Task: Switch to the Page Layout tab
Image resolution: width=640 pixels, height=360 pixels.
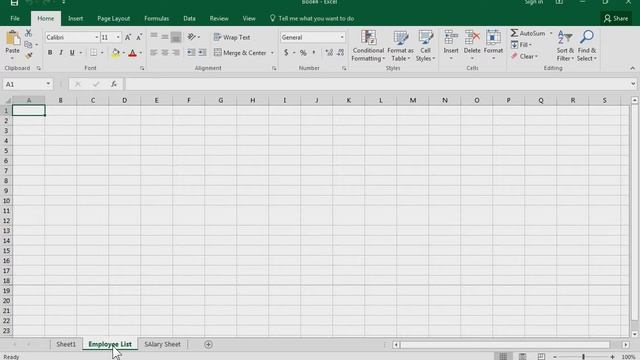Action: tap(113, 18)
